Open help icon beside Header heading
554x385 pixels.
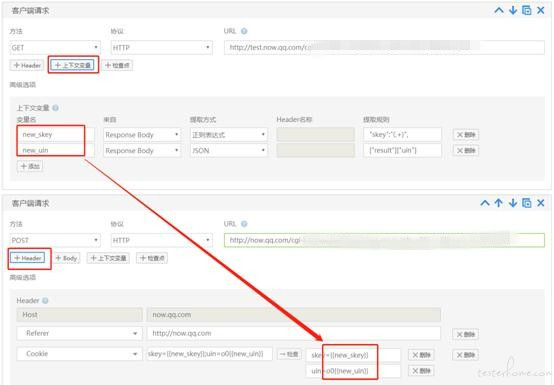[x=45, y=301]
